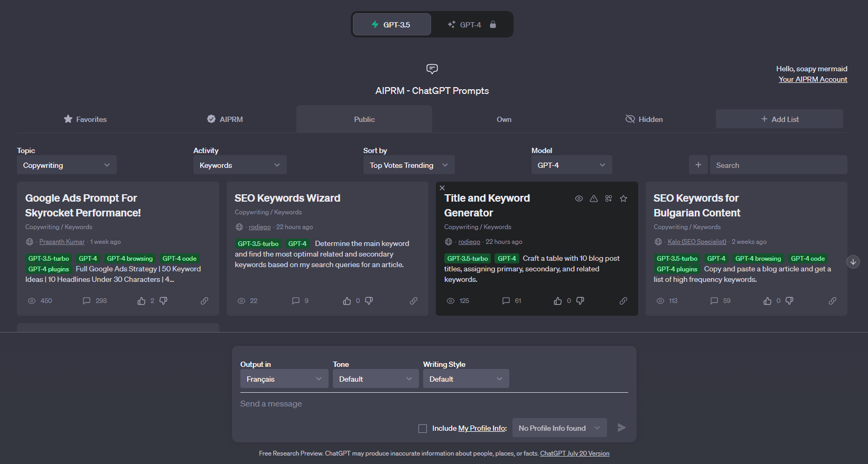Image resolution: width=868 pixels, height=464 pixels.
Task: Open Kalo (SEO Specialist) author link
Action: click(697, 242)
